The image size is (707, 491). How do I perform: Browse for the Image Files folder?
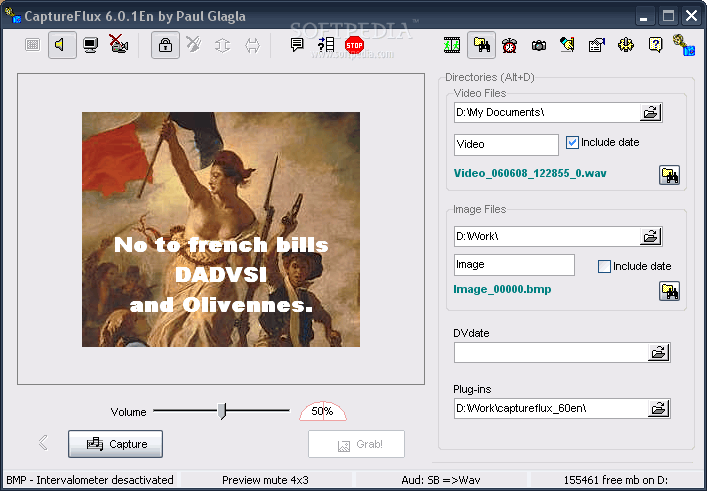(650, 236)
